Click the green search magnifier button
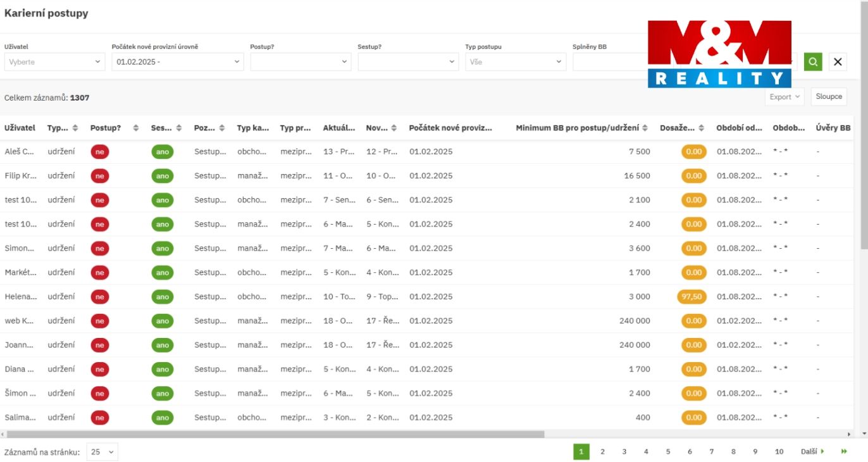 click(813, 61)
